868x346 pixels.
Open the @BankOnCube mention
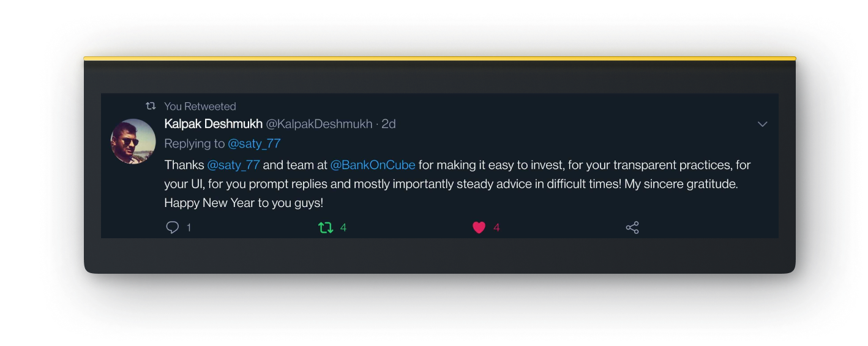pyautogui.click(x=373, y=165)
